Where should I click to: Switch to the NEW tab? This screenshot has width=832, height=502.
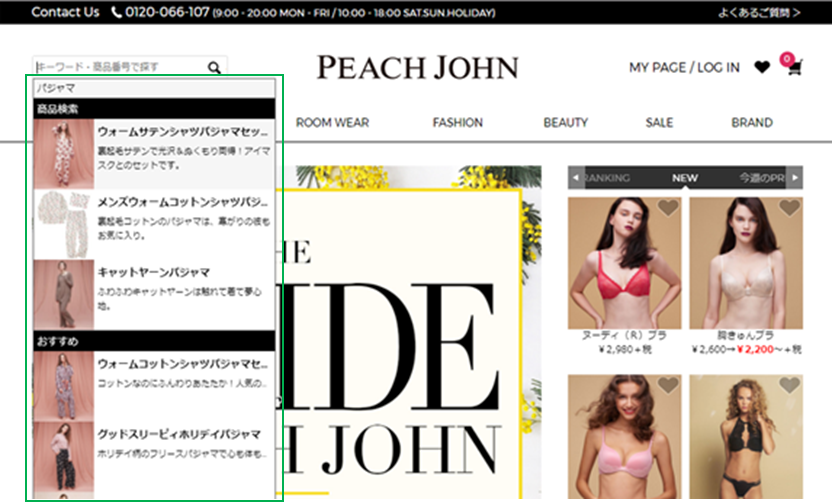[684, 178]
